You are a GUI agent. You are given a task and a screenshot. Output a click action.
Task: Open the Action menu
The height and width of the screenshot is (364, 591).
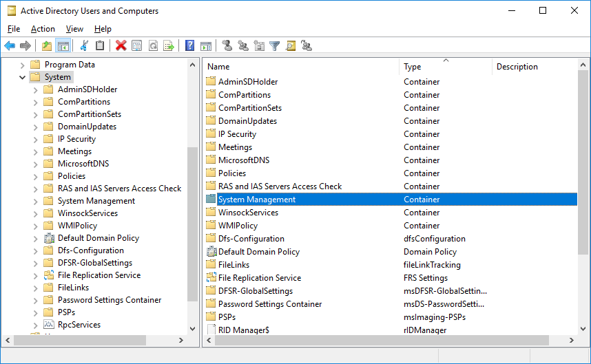43,29
